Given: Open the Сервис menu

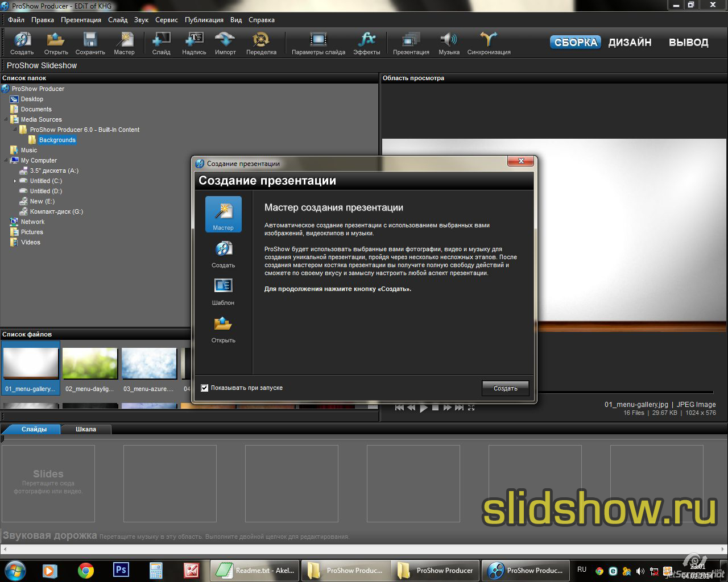Looking at the screenshot, I should tap(167, 20).
